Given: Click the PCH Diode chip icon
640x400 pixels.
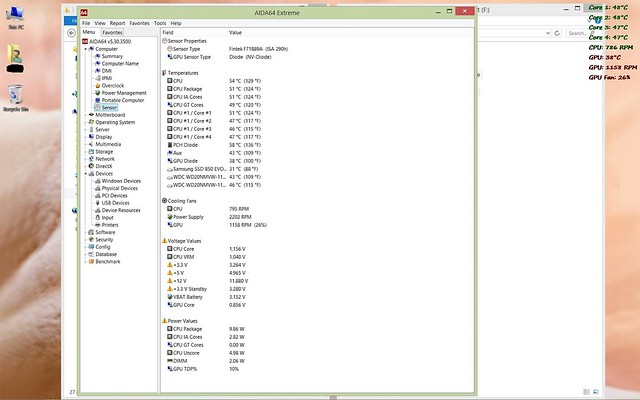Looking at the screenshot, I should [170, 145].
